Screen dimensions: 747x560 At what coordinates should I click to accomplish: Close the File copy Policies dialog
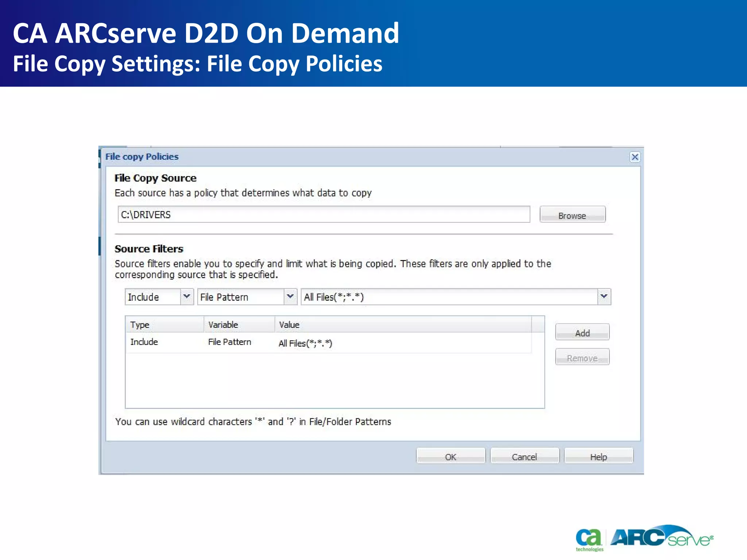(635, 157)
